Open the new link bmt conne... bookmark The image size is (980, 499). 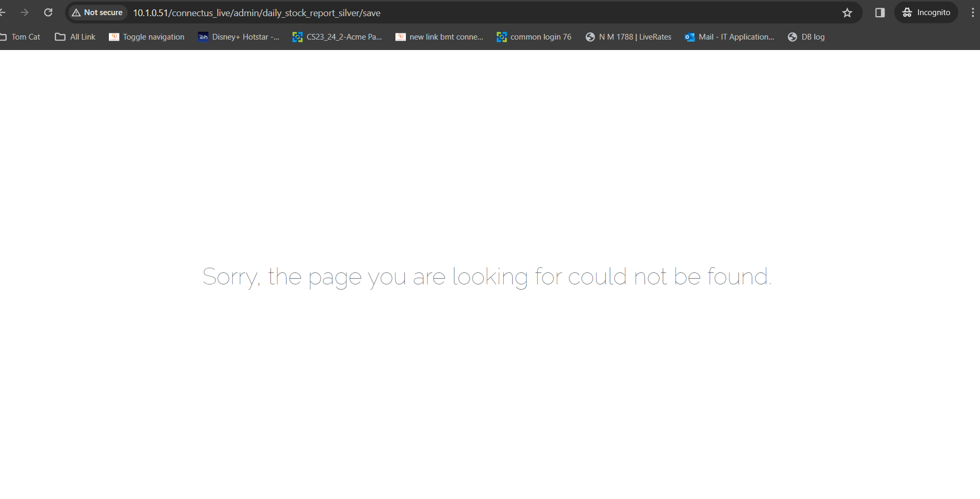click(x=440, y=37)
